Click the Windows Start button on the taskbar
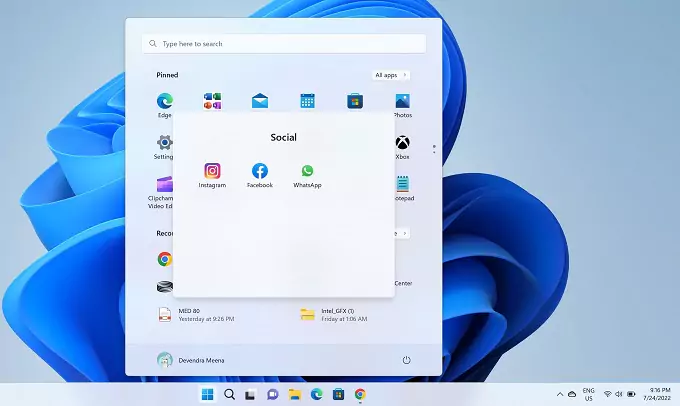The image size is (680, 406). (x=208, y=394)
